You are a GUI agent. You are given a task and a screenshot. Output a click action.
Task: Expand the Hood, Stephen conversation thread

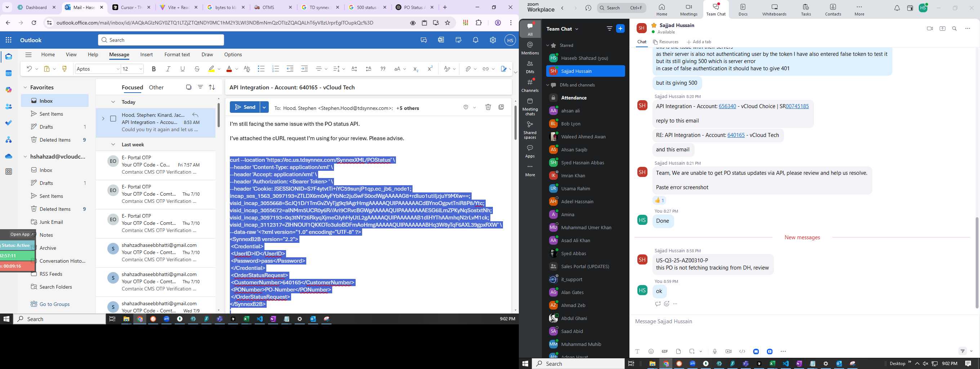[103, 119]
